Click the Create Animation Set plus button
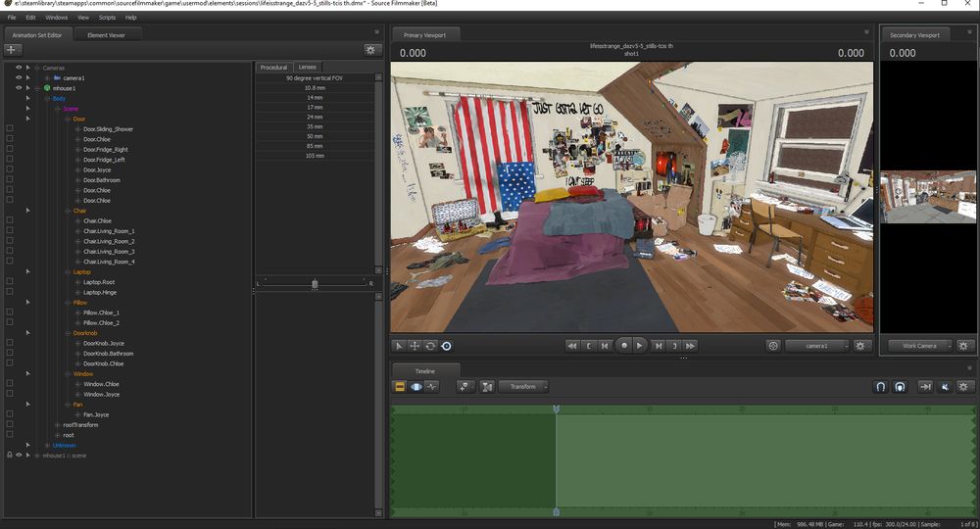The image size is (980, 529). [x=12, y=49]
